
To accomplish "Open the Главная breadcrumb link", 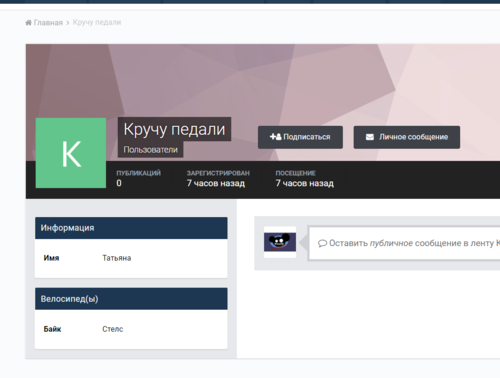I will point(48,23).
